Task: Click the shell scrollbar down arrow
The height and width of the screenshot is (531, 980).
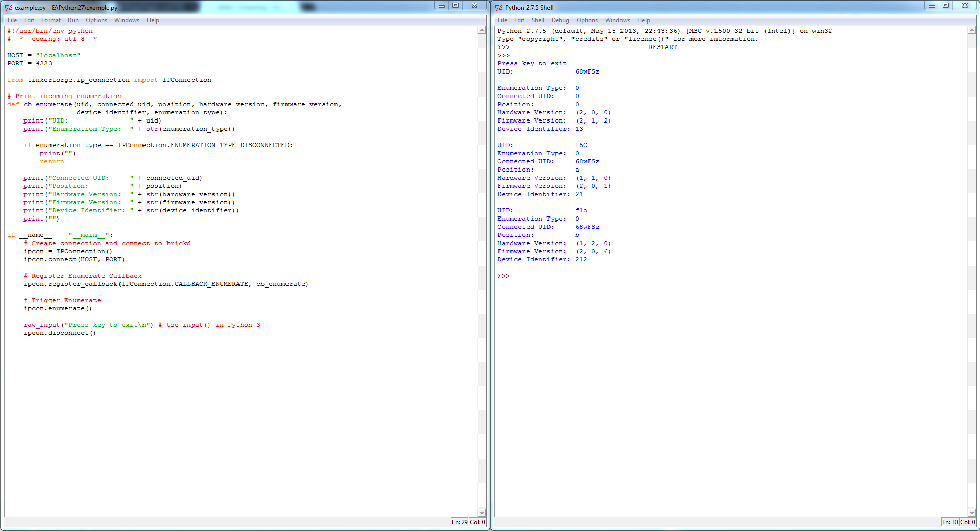Action: (x=972, y=513)
